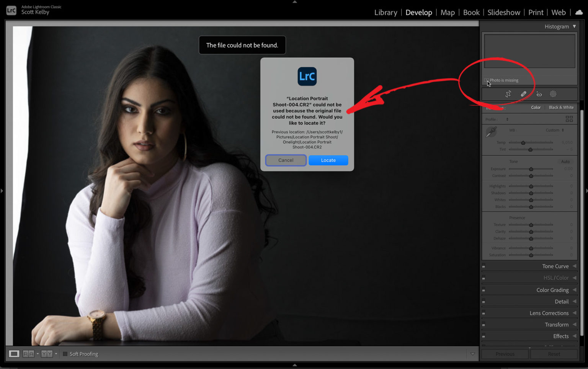The height and width of the screenshot is (369, 588).
Task: Enable the Soft Proofing checkbox
Action: pos(65,354)
